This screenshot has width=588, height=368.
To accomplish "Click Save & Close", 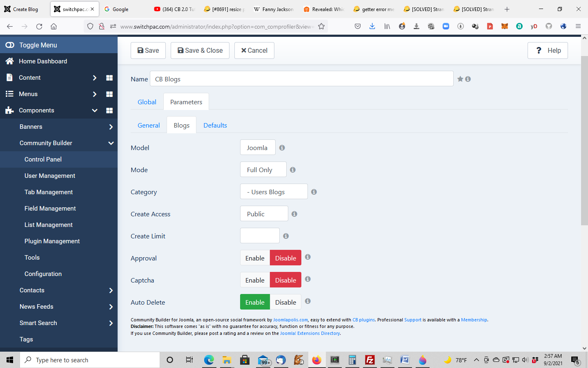I will [x=200, y=50].
